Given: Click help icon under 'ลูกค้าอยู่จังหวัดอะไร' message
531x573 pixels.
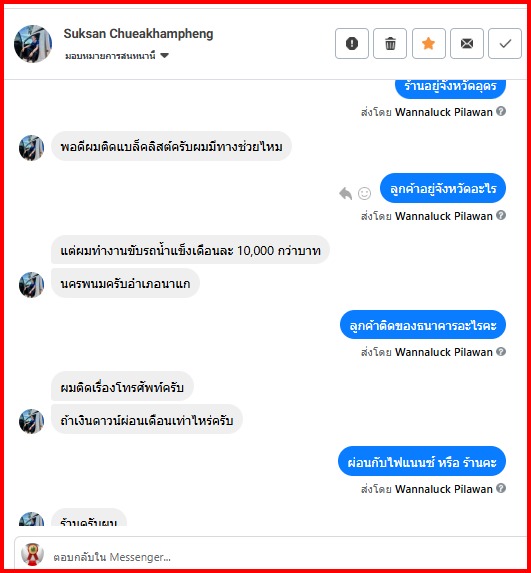Looking at the screenshot, I should (x=501, y=215).
